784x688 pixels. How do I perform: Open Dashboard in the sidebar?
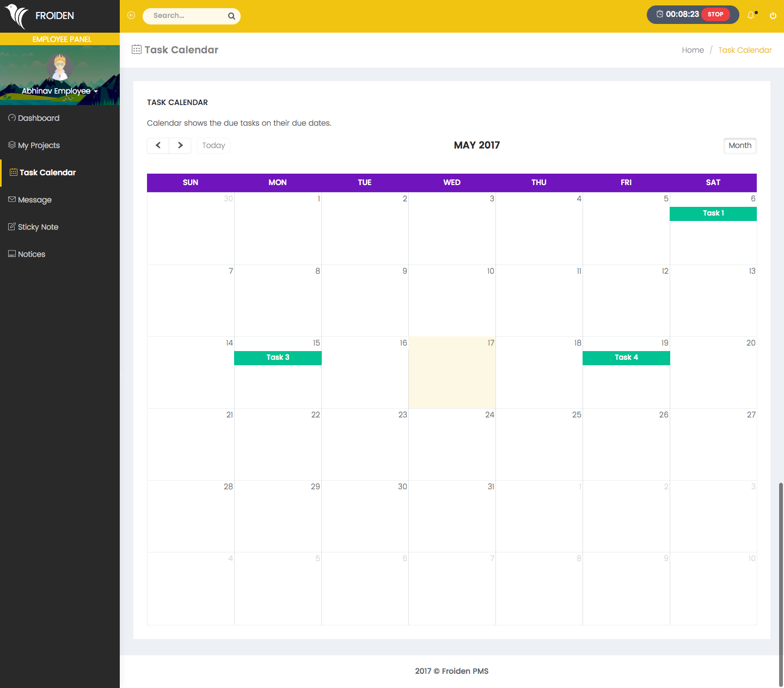pos(38,118)
